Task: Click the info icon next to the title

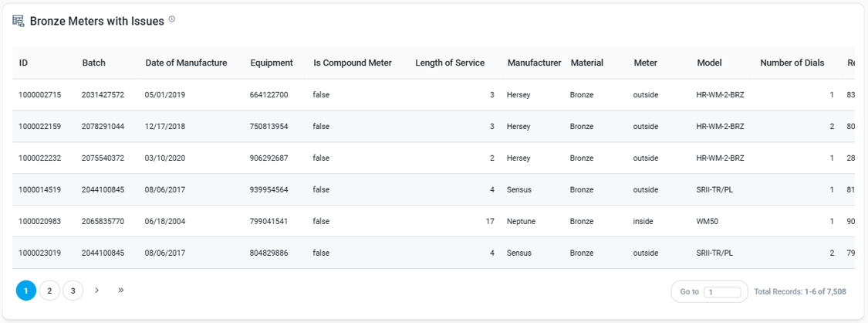Action: click(x=172, y=19)
